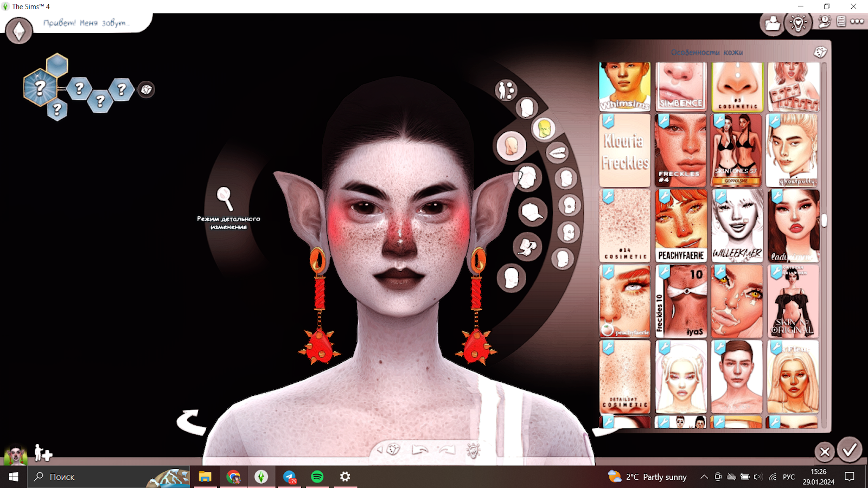Choose the #14 Cosimetic freckles thumbnail
The image size is (868, 488).
pos(625,226)
